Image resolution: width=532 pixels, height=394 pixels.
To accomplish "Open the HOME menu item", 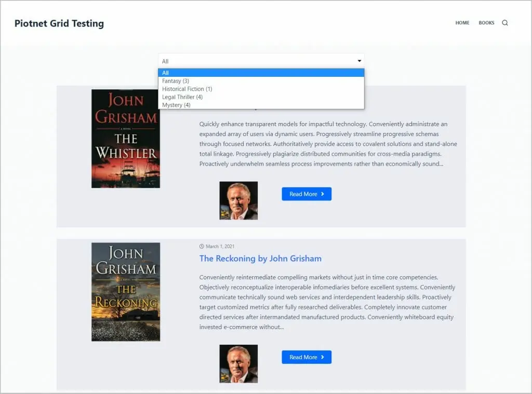I will [462, 23].
